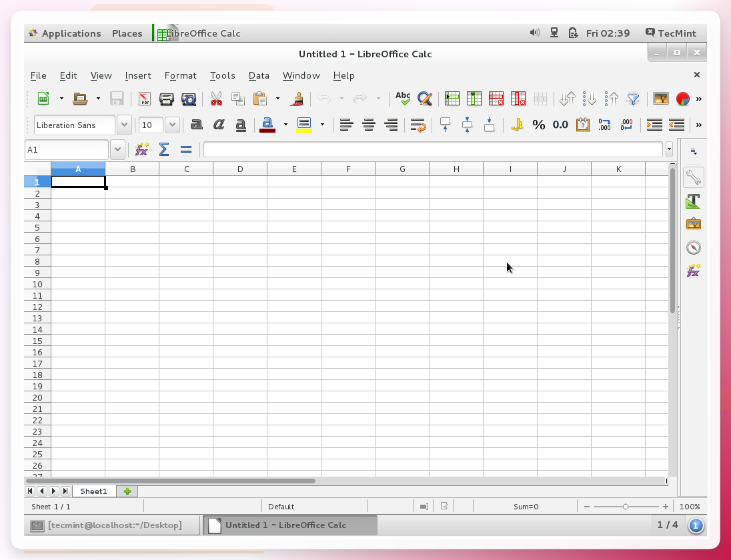The width and height of the screenshot is (731, 560).
Task: Paste from clipboard icon
Action: pos(260,99)
